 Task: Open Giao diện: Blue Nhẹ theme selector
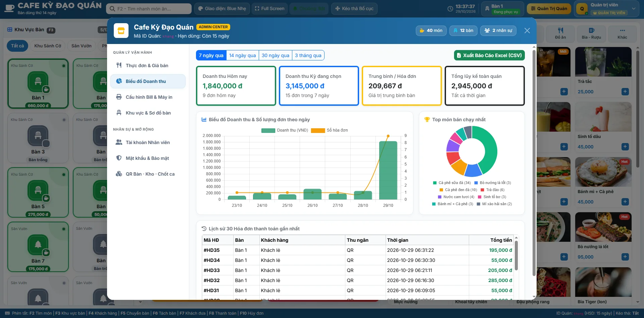222,9
